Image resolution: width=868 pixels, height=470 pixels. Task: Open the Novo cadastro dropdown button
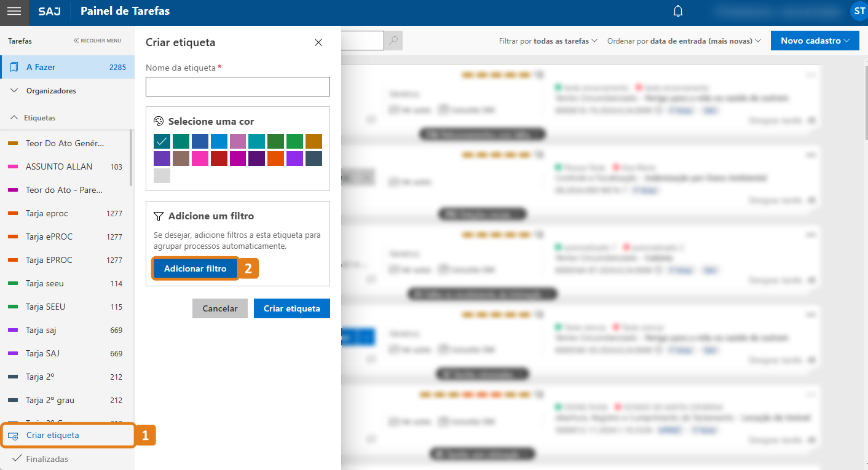click(815, 41)
